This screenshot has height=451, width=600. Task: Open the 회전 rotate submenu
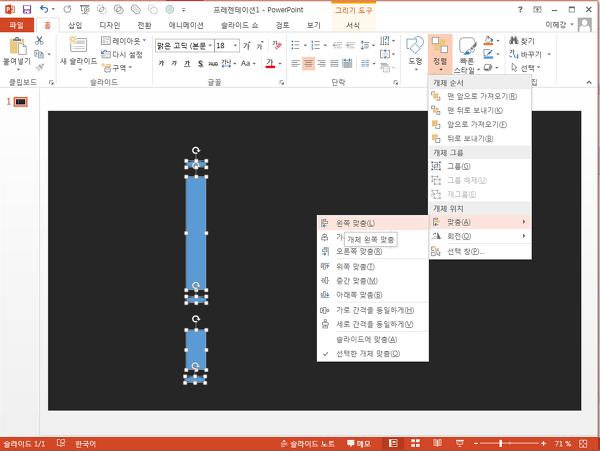tap(480, 236)
